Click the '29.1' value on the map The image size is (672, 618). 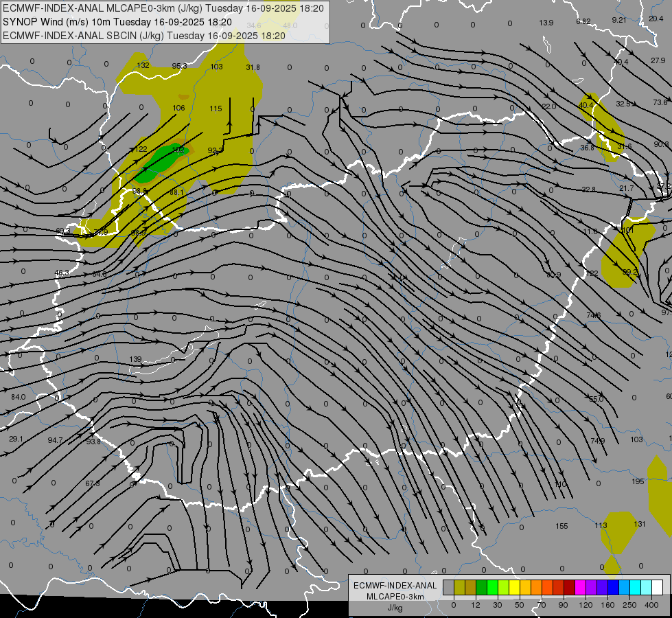click(x=16, y=439)
